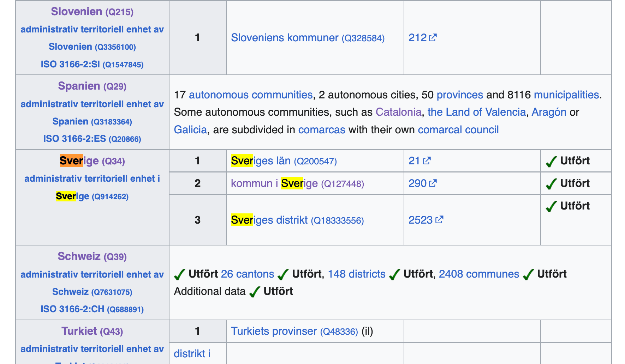Click external link icon beside 2523
This screenshot has width=625, height=364.
pos(439,220)
